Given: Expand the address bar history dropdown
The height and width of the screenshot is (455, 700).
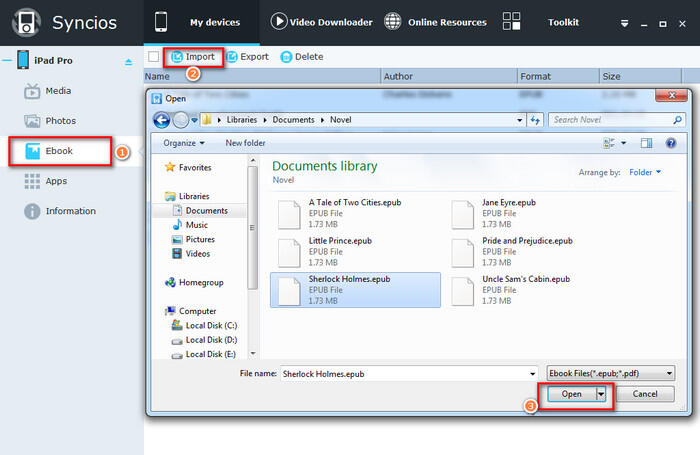Looking at the screenshot, I should pos(519,120).
